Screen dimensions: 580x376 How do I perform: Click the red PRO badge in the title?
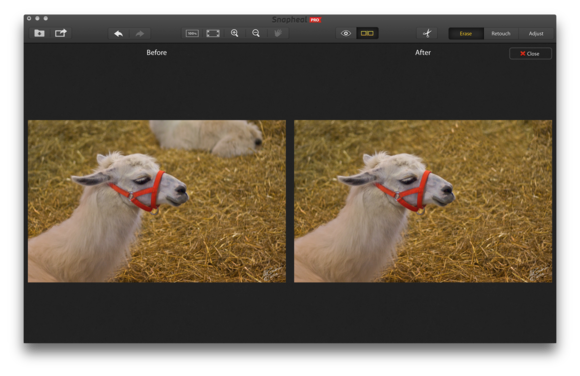click(x=315, y=20)
